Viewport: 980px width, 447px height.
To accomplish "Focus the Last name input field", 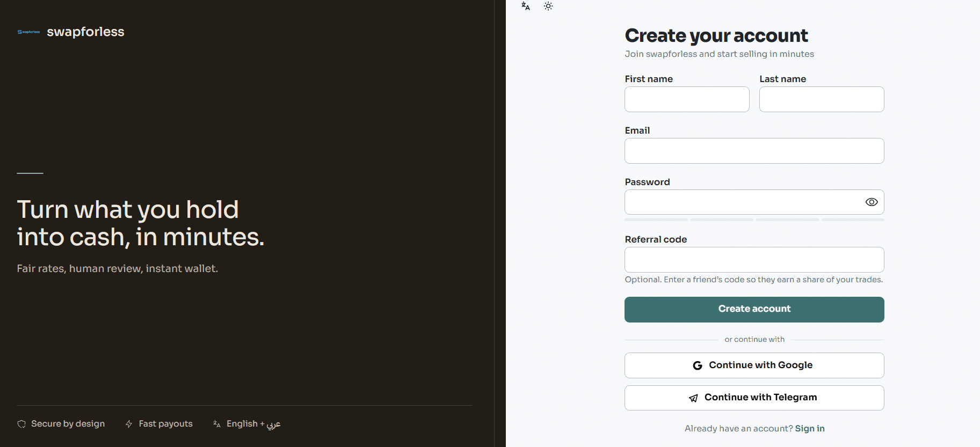I will pyautogui.click(x=822, y=99).
